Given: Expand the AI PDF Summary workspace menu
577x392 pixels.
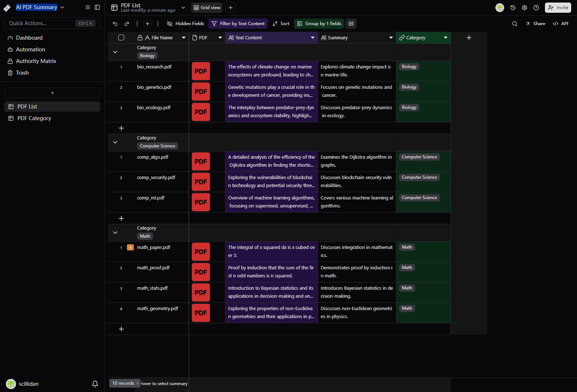Looking at the screenshot, I should click(62, 7).
